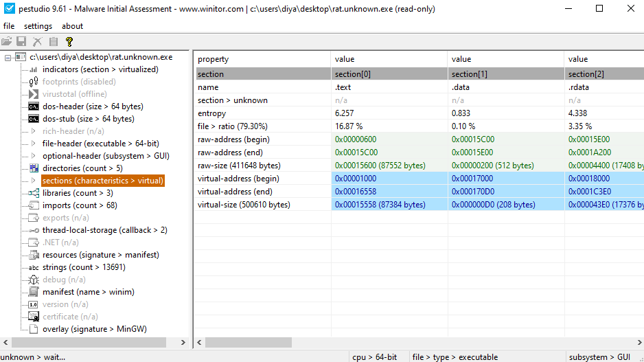Click the resources node icon

click(34, 255)
